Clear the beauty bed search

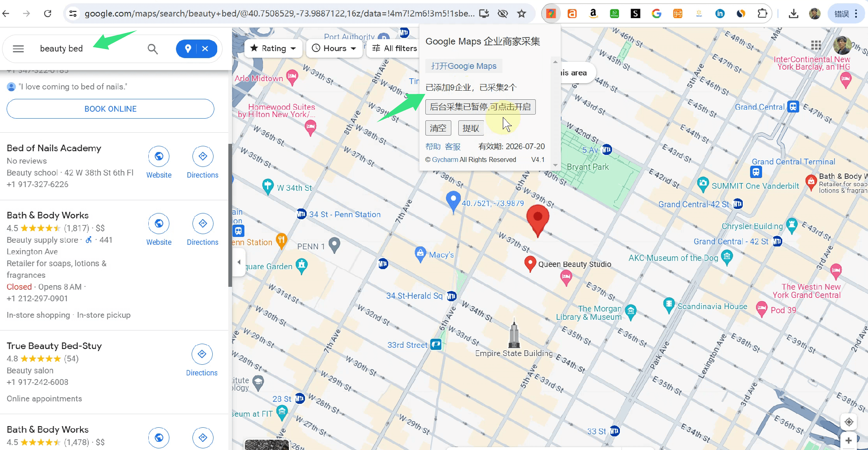(x=205, y=49)
